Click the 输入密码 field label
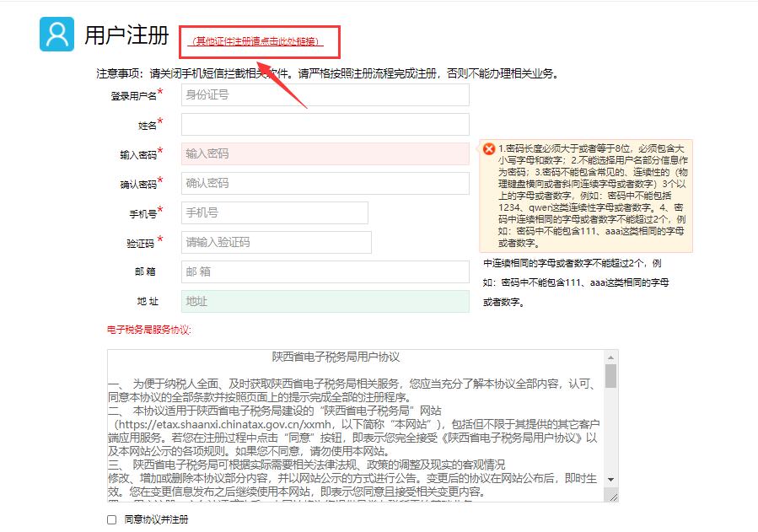The height and width of the screenshot is (532, 758). [138, 155]
